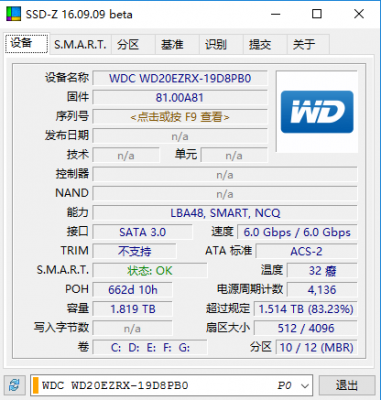Click the 退出 button
This screenshot has height=400, width=381.
[x=347, y=386]
